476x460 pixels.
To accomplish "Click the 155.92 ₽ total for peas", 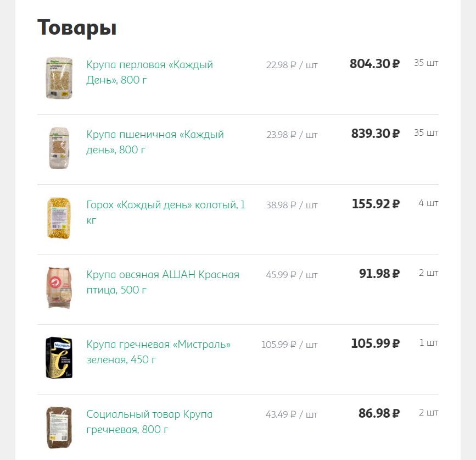I will click(x=376, y=204).
